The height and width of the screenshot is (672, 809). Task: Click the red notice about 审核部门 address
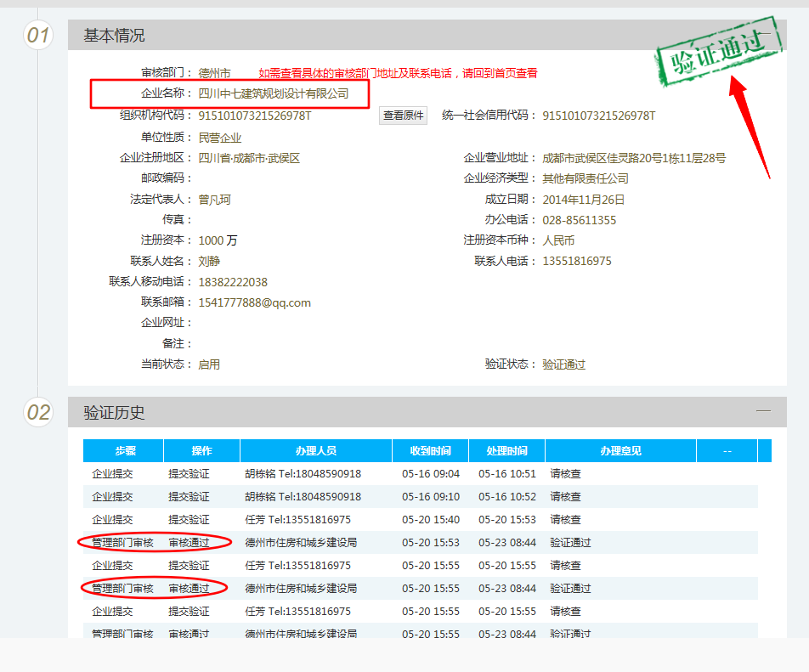[x=398, y=74]
